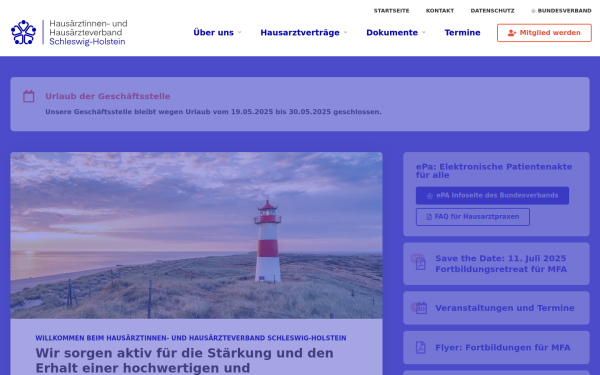Click the Wir sorgen aktiv headline

pyautogui.click(x=184, y=360)
